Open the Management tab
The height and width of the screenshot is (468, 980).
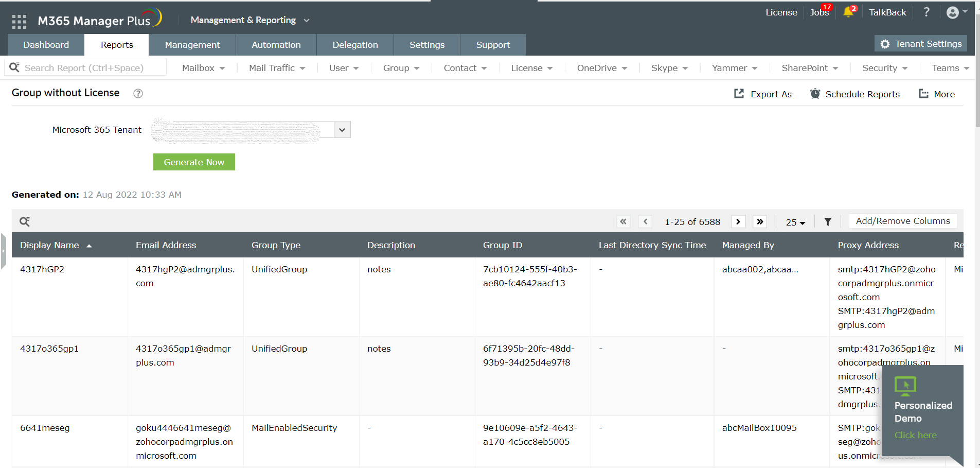[192, 45]
